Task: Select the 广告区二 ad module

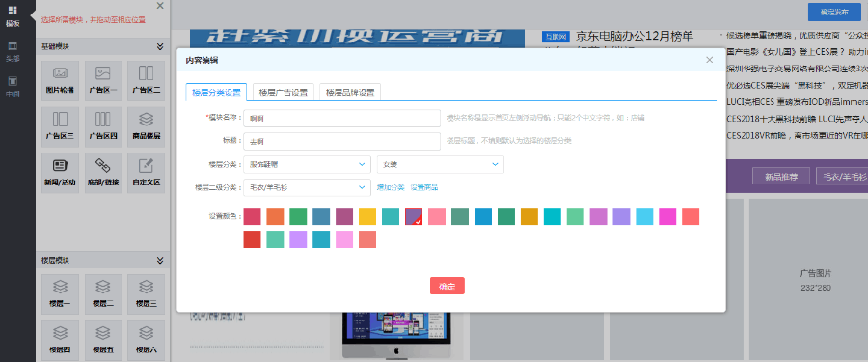Action: point(147,80)
